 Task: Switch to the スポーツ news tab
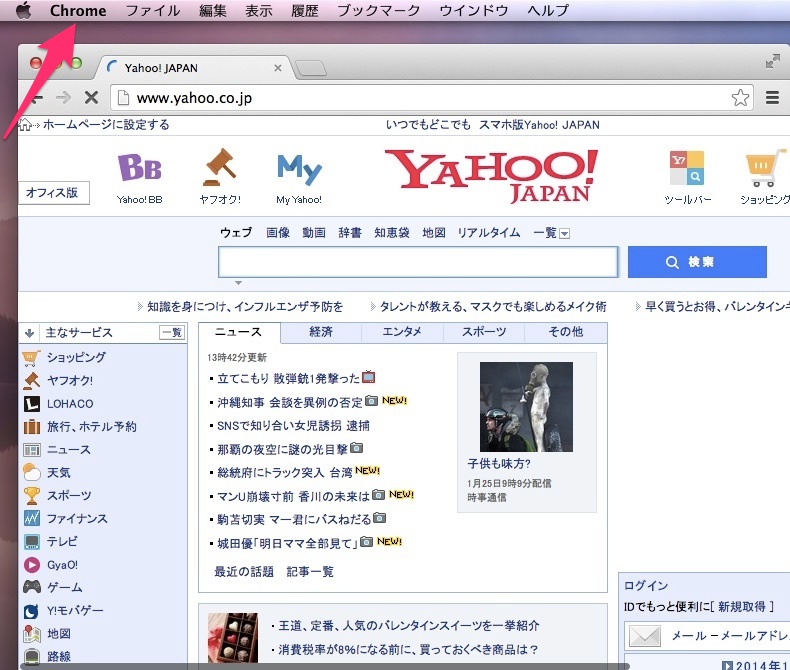click(x=484, y=332)
